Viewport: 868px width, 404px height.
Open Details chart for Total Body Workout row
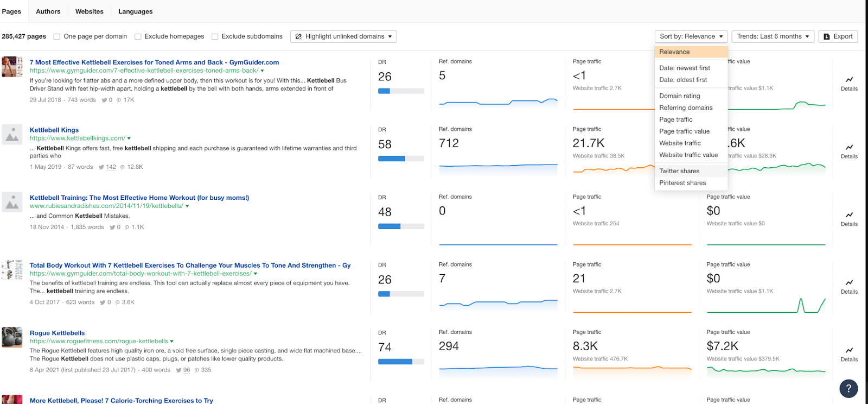849,287
